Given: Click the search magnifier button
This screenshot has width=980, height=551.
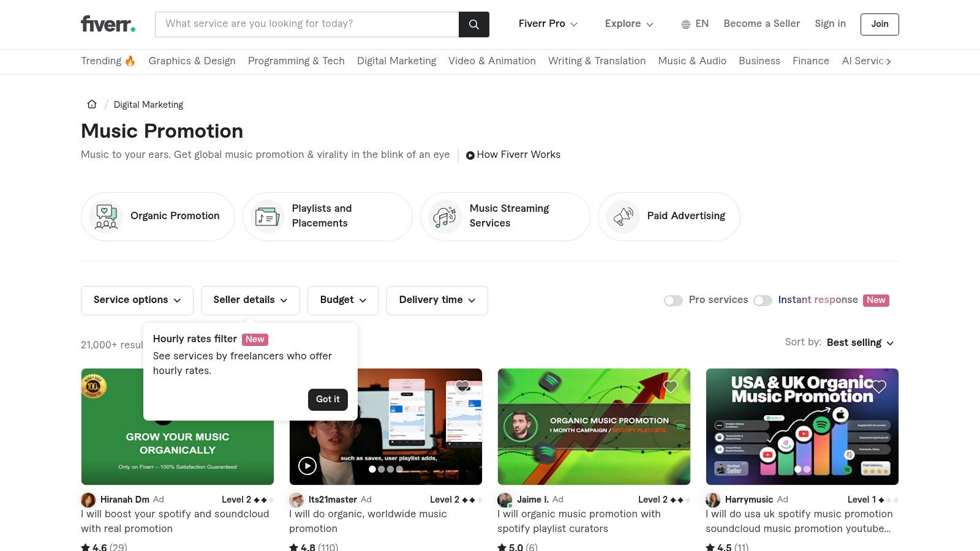Looking at the screenshot, I should pos(473,24).
